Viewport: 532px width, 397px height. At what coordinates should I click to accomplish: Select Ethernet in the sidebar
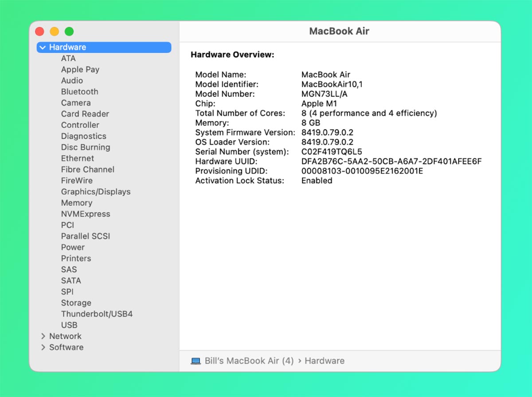(x=78, y=158)
